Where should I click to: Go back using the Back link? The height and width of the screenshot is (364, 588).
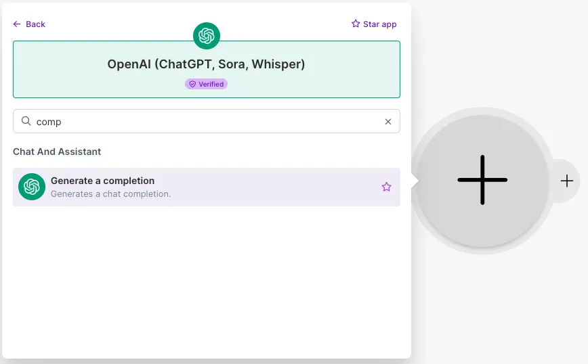pyautogui.click(x=29, y=24)
